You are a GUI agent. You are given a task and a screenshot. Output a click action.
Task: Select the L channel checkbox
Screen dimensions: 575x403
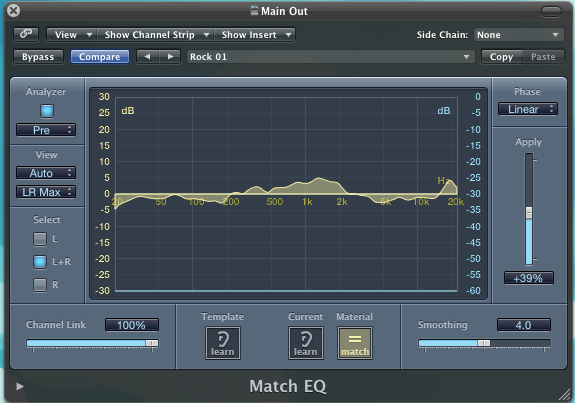(x=40, y=239)
